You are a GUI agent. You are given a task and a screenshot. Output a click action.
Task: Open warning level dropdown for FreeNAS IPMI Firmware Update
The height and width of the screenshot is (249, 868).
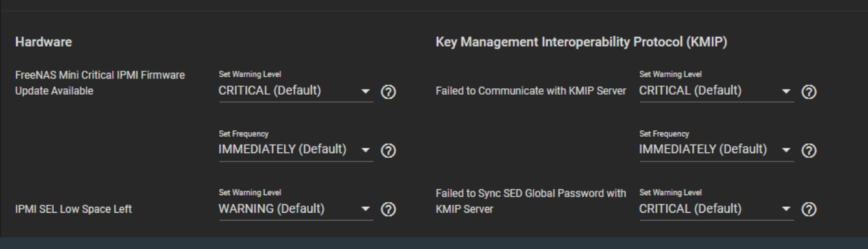tap(296, 91)
